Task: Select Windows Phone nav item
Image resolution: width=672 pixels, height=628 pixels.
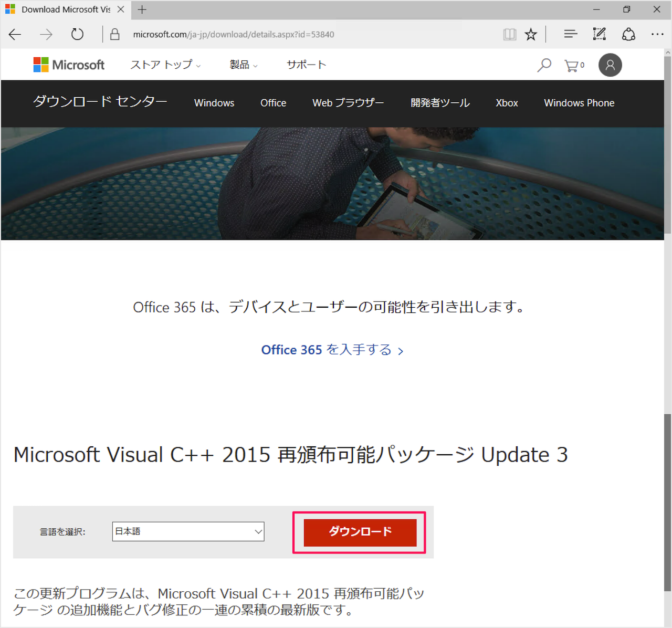Action: pos(579,103)
